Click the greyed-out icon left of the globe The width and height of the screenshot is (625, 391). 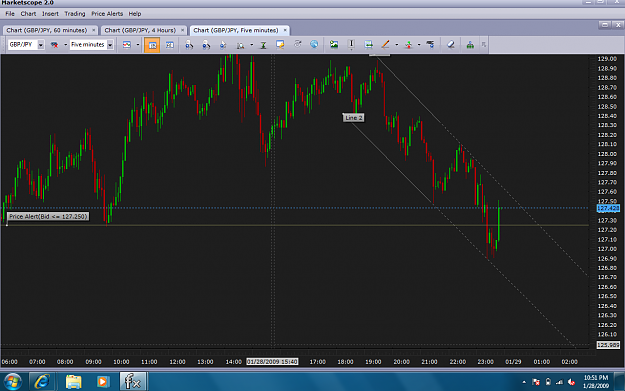pos(297,44)
